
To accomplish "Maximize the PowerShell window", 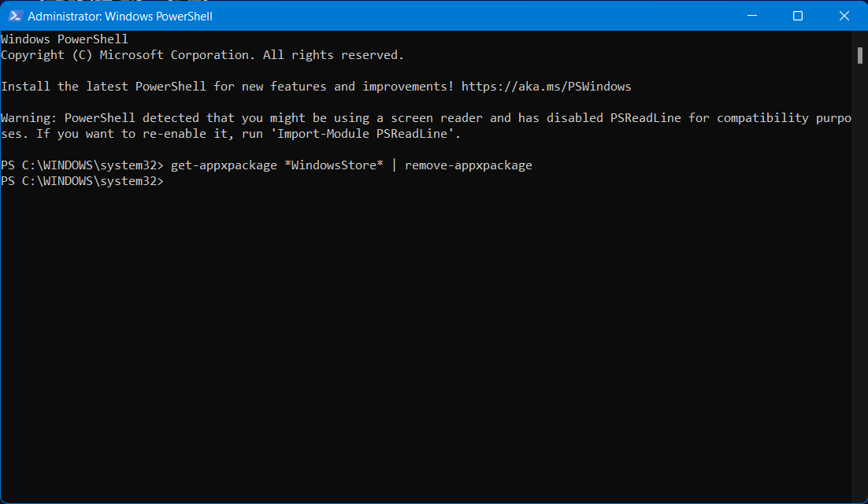I will 798,16.
